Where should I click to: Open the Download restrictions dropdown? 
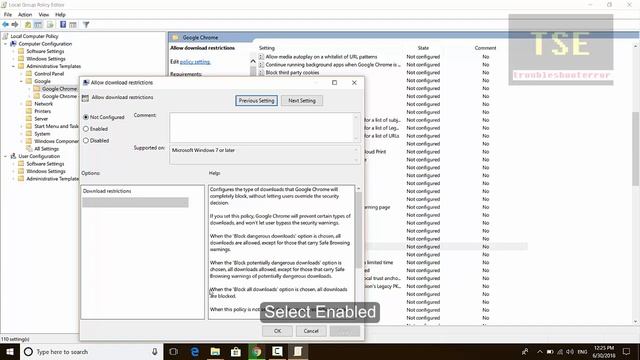(x=135, y=202)
